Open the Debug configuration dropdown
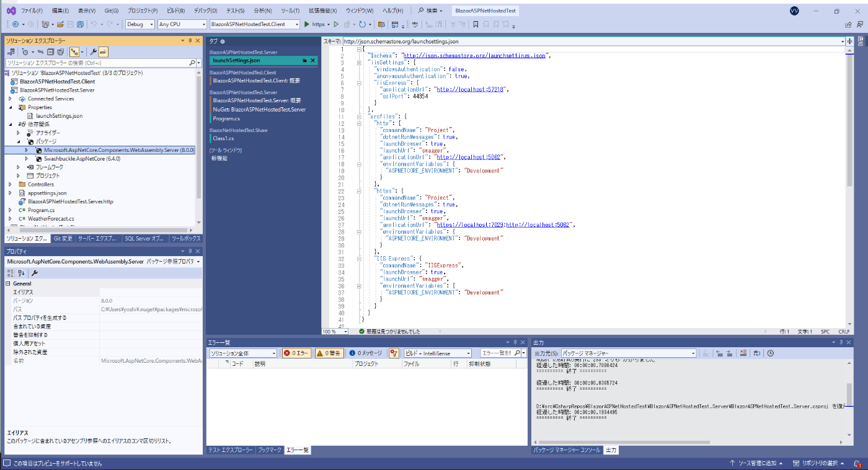 coord(139,24)
